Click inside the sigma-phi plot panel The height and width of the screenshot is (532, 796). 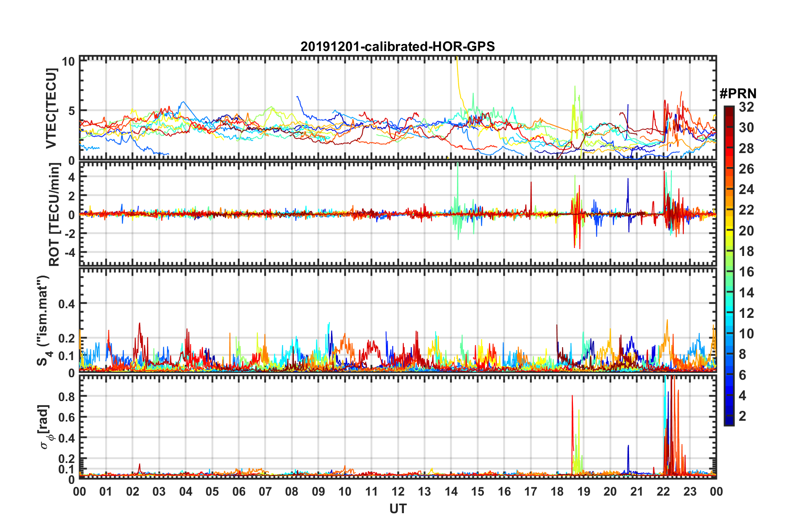coord(398,427)
